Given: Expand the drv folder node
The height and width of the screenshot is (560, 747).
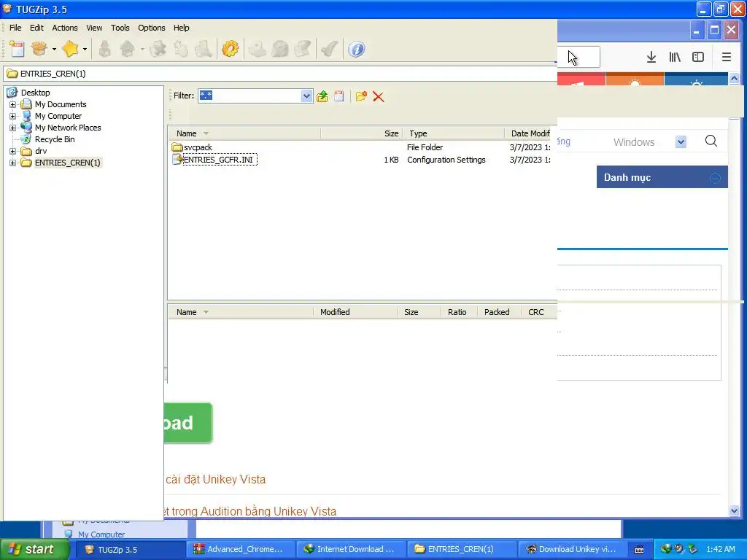Looking at the screenshot, I should pyautogui.click(x=13, y=151).
